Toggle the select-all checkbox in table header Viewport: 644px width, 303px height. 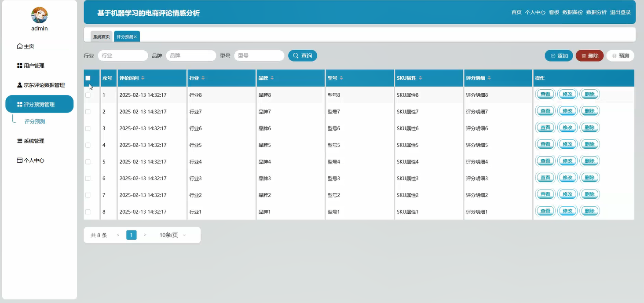pos(88,78)
